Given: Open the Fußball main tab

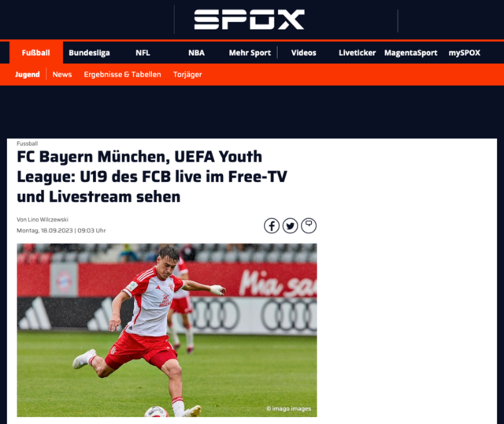Looking at the screenshot, I should click(x=36, y=53).
